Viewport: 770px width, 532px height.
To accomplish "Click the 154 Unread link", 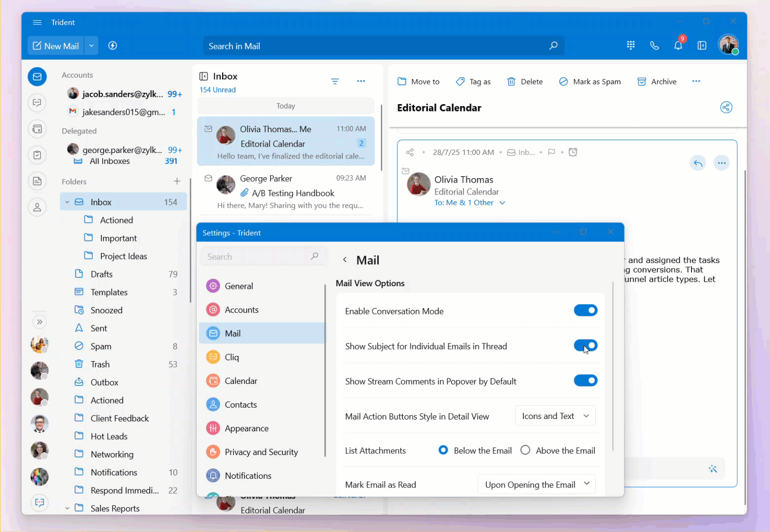I will tap(217, 90).
